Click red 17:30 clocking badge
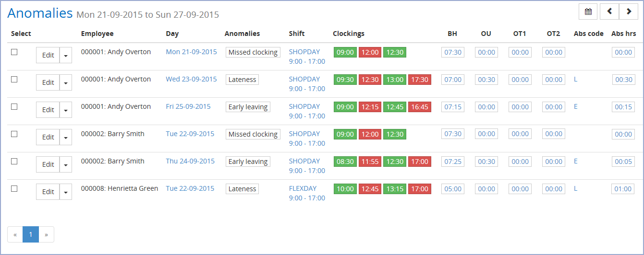The image size is (644, 255). pyautogui.click(x=420, y=80)
